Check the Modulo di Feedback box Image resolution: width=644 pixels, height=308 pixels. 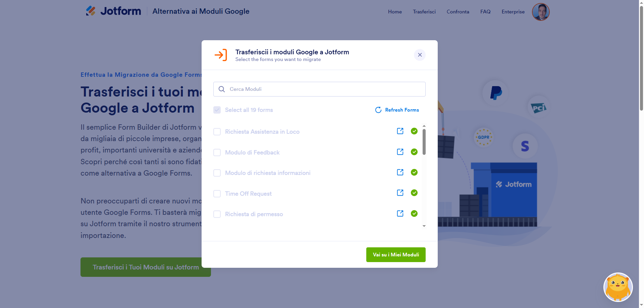tap(217, 152)
